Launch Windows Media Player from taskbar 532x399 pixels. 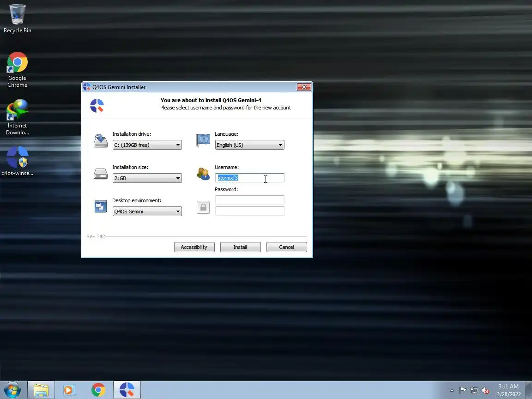(69, 390)
